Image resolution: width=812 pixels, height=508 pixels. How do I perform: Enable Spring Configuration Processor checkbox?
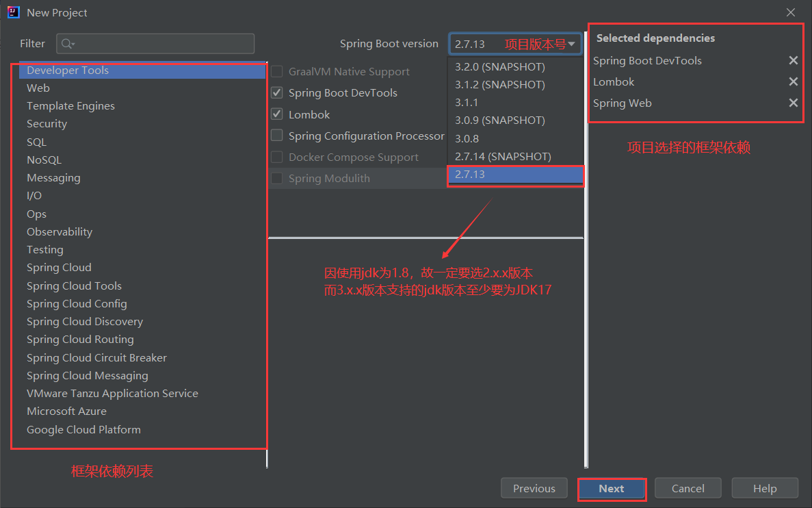tap(277, 136)
